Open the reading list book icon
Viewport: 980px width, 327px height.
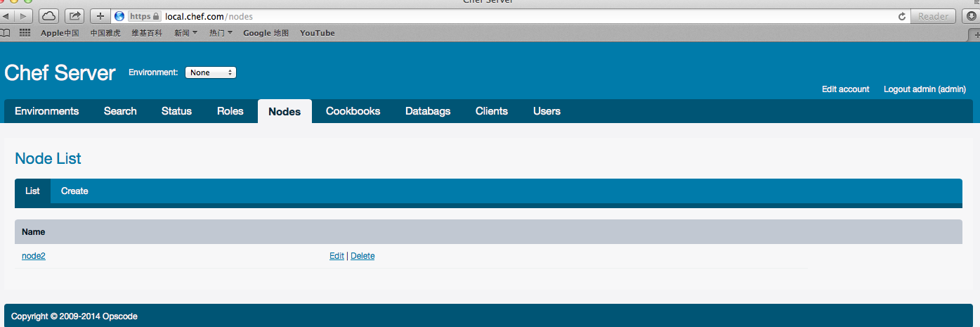[5, 32]
